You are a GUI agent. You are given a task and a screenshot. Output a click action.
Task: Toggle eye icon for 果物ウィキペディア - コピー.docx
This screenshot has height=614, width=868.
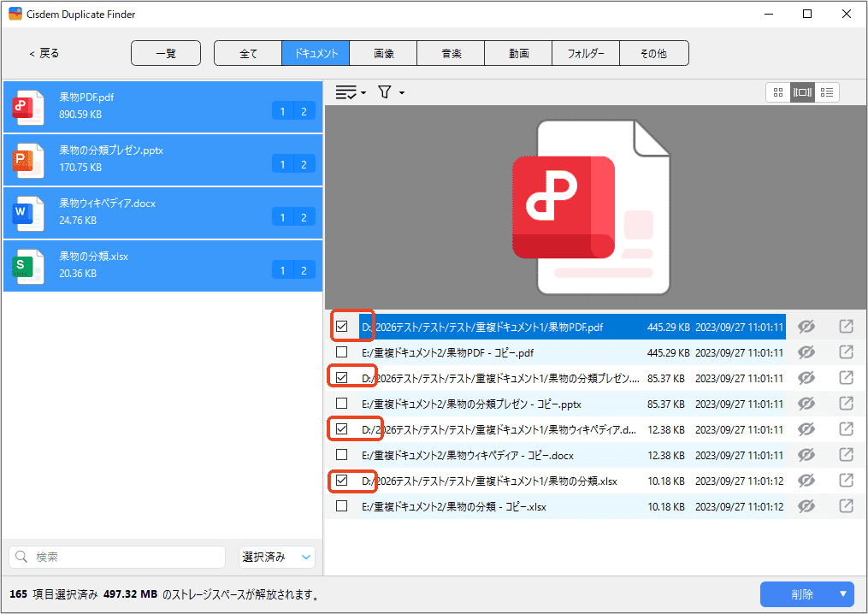click(x=806, y=455)
